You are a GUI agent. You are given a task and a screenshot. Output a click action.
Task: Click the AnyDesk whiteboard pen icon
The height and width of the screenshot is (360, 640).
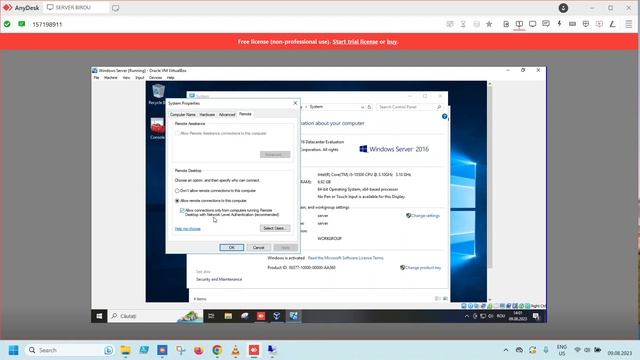612,24
